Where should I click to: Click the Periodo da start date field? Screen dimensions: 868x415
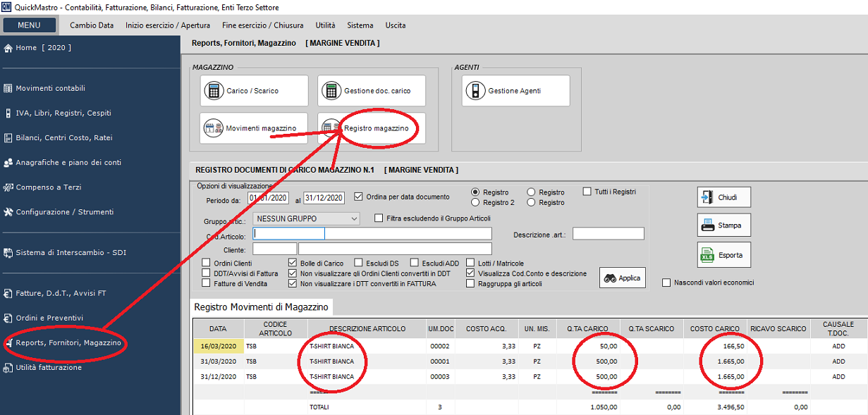[x=267, y=197]
